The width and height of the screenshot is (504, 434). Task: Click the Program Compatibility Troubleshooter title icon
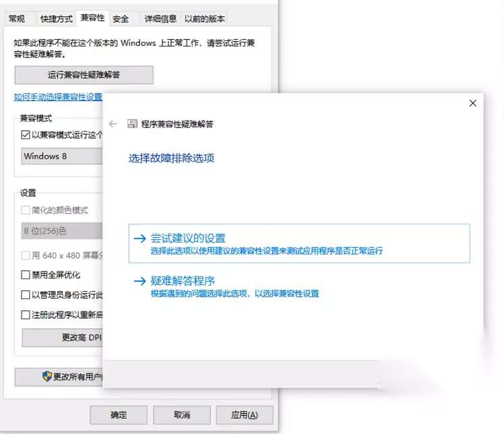pos(133,124)
